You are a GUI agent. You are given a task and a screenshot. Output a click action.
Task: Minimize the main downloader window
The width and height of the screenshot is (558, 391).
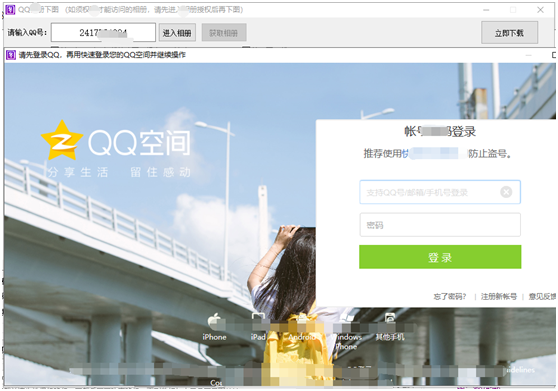[x=486, y=10]
